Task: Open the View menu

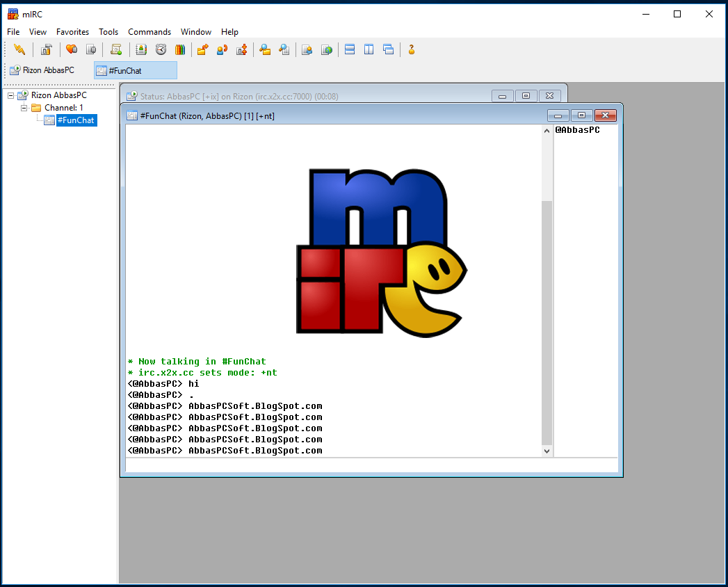Action: 38,31
